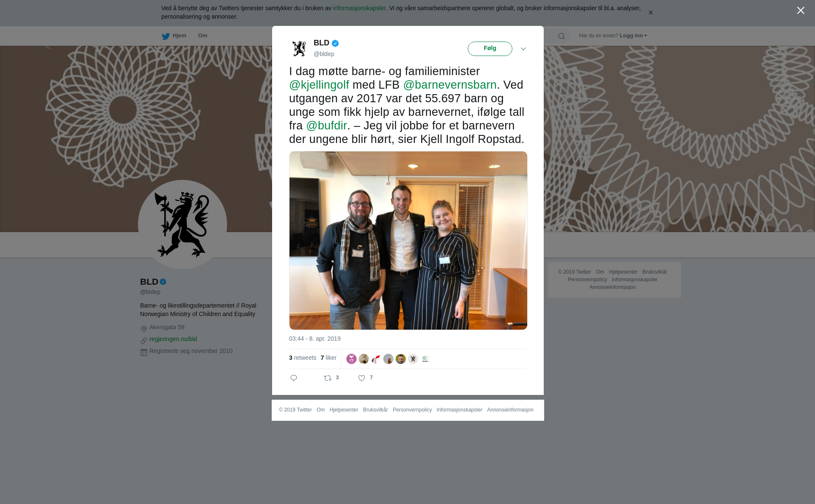Open the LFB pink avatar among likers
Screen dimensions: 815x504
[351, 359]
